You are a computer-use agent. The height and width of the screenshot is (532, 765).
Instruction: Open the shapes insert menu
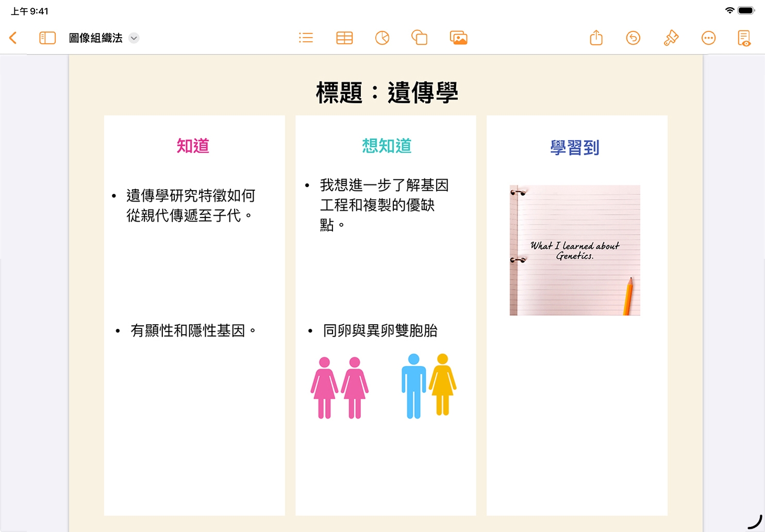tap(419, 38)
